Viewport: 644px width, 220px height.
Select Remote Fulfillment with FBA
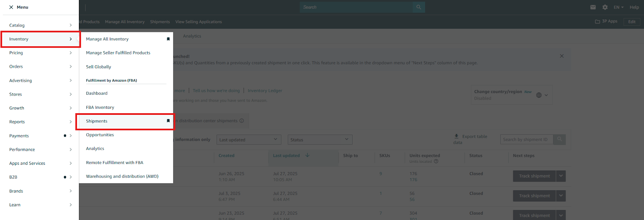tap(115, 162)
